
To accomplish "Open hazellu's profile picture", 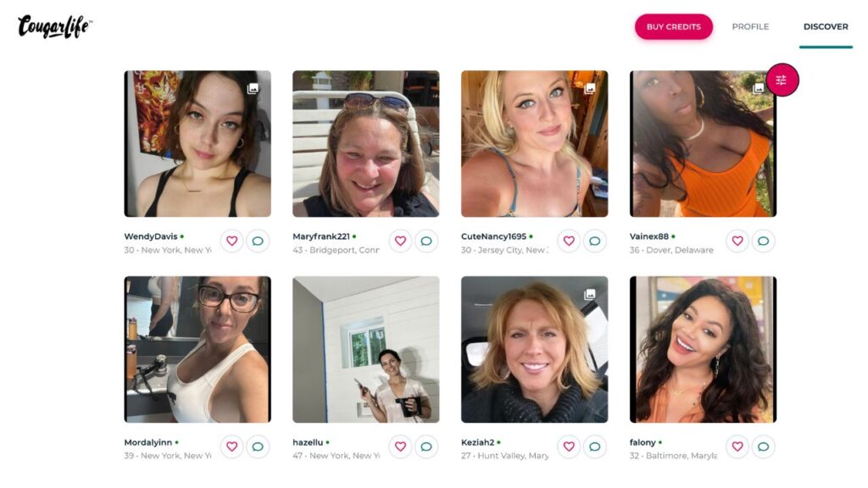I will click(365, 349).
